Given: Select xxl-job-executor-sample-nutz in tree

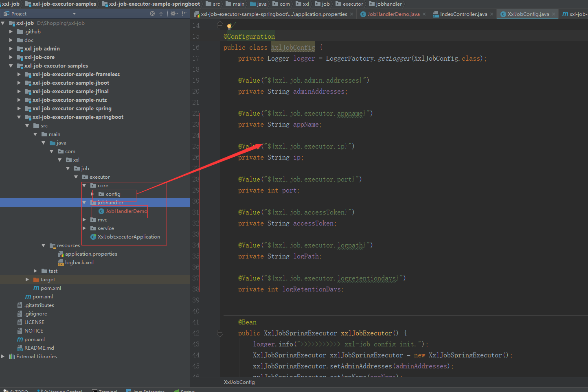Looking at the screenshot, I should tap(70, 100).
